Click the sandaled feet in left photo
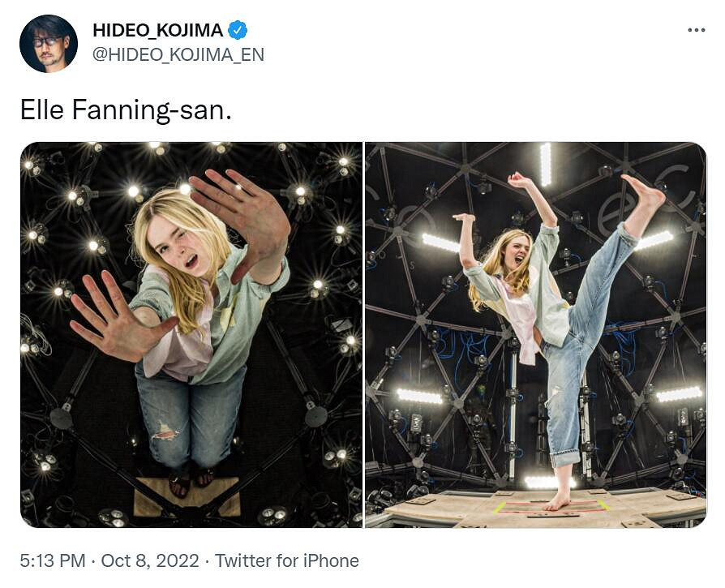The height and width of the screenshot is (588, 725). click(191, 483)
